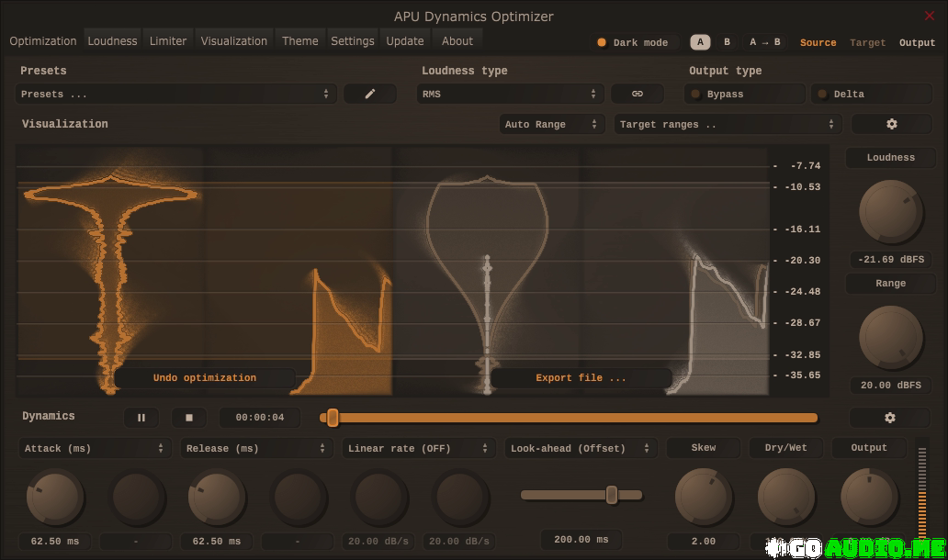This screenshot has height=560, width=948.
Task: Expand the RMS loudness type dropdown
Action: tap(510, 94)
